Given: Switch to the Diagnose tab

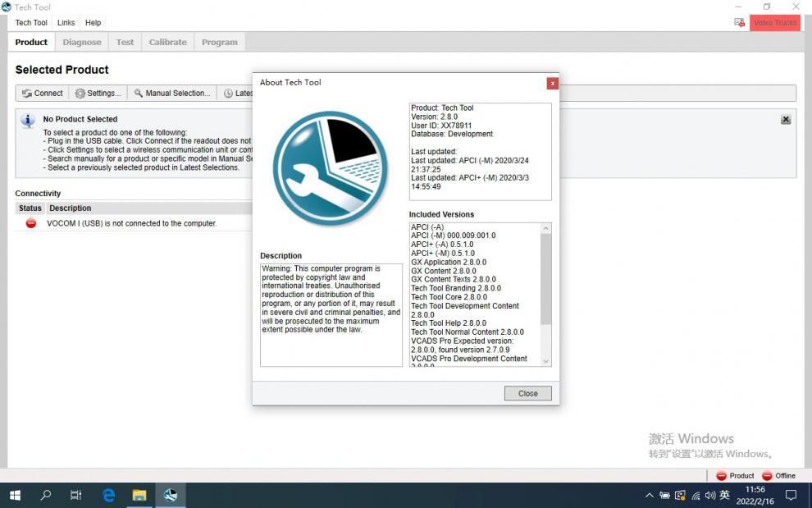Looking at the screenshot, I should (82, 42).
